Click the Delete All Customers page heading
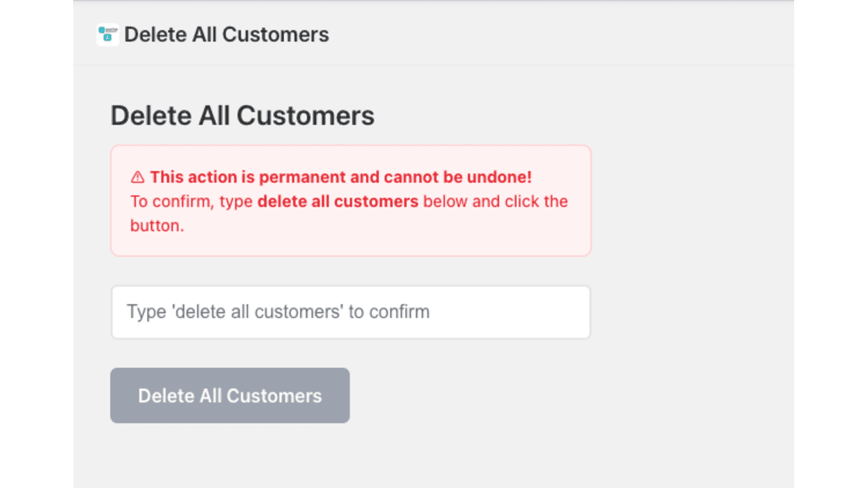Viewport: 868px width, 488px height. pos(242,115)
